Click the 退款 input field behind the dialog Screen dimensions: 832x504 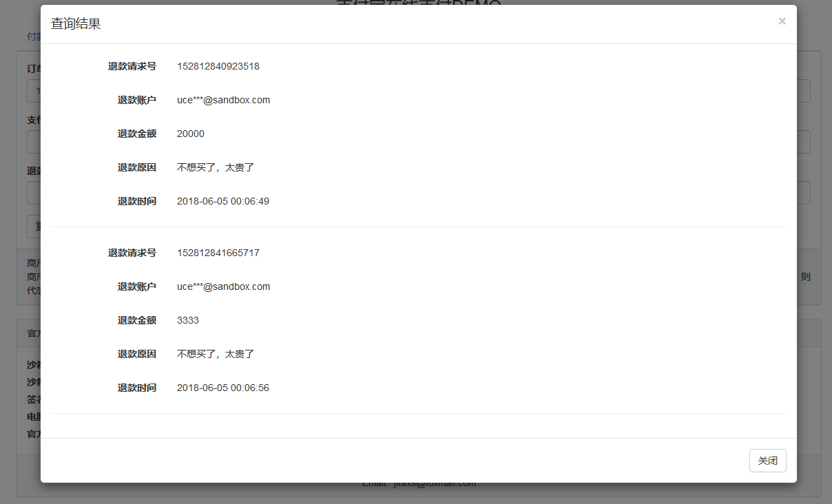34,192
